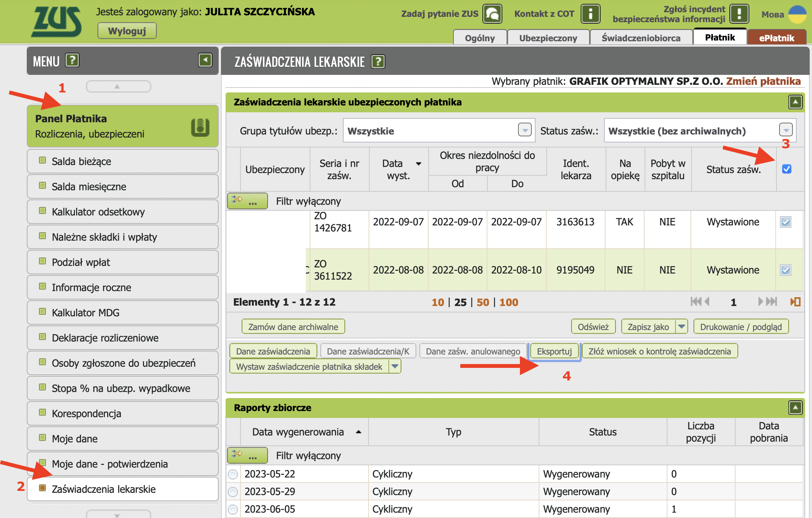Viewport: 812px width, 518px height.
Task: Switch to the Ubezpieczony tab
Action: [548, 38]
